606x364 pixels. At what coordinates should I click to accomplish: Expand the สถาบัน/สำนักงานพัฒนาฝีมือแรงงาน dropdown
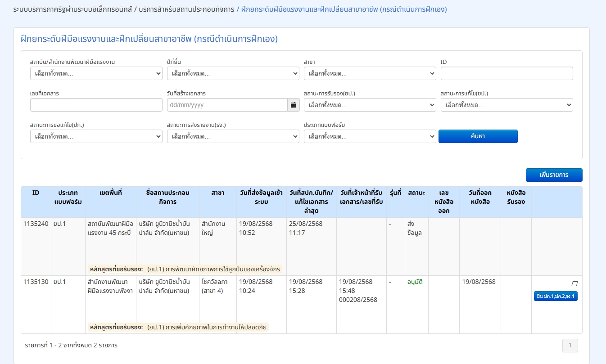point(96,73)
